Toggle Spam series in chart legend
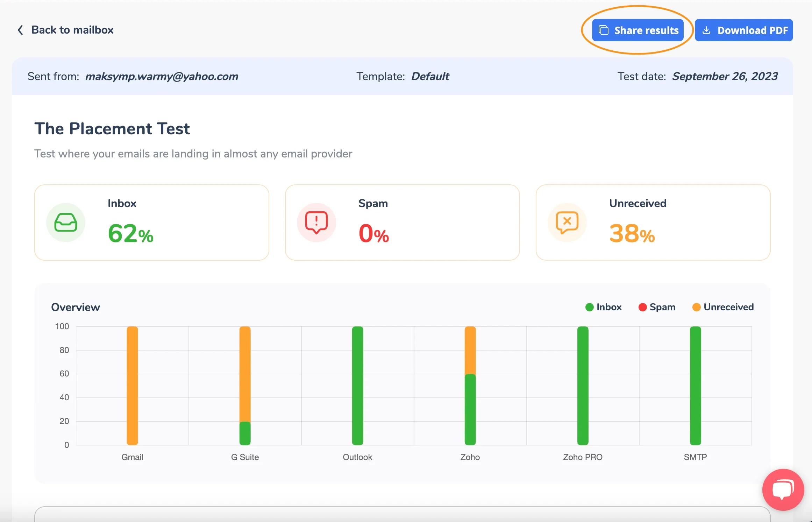This screenshot has width=812, height=522. (657, 307)
